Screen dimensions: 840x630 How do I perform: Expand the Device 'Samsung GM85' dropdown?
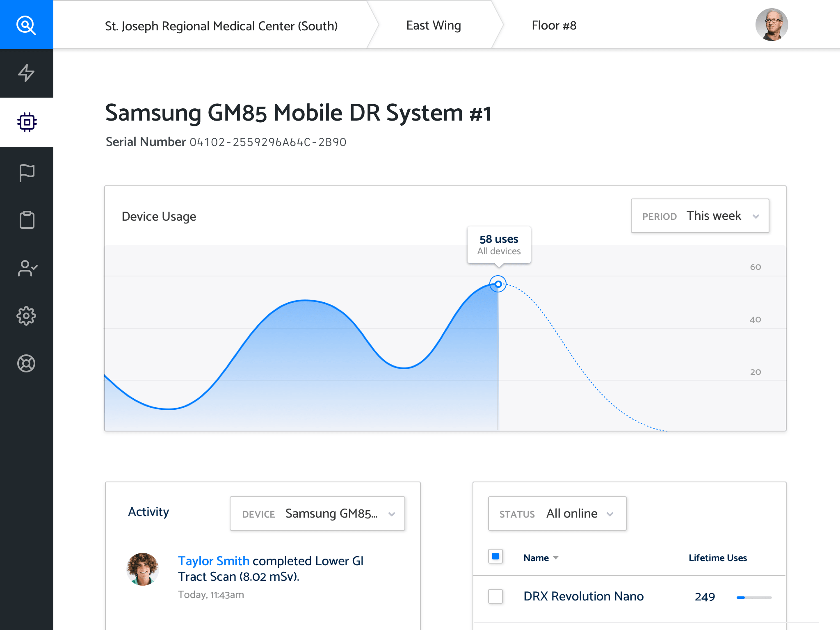coord(317,514)
